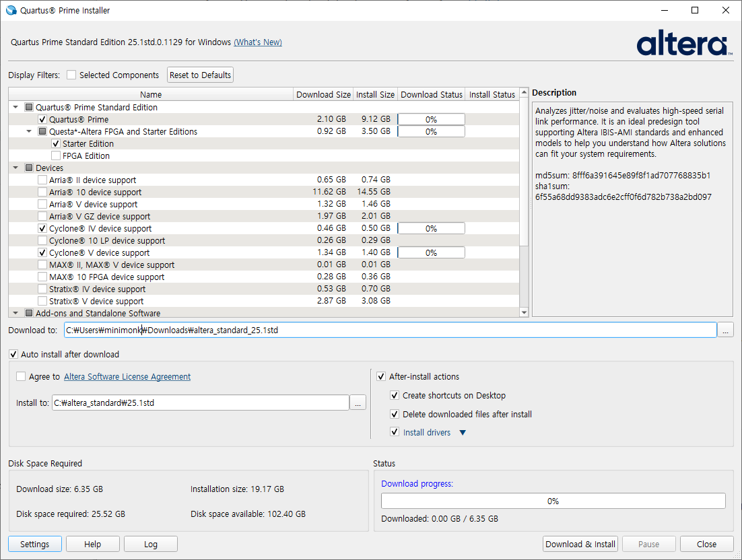Viewport: 742px width, 560px height.
Task: Open the Log
Action: click(x=150, y=544)
